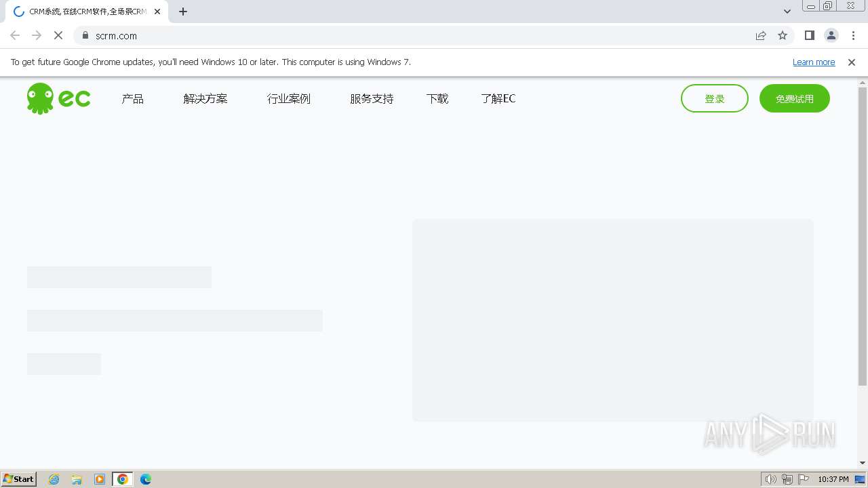Click the taskbar clock 10:37 PM
This screenshot has height=488, width=868.
(833, 479)
